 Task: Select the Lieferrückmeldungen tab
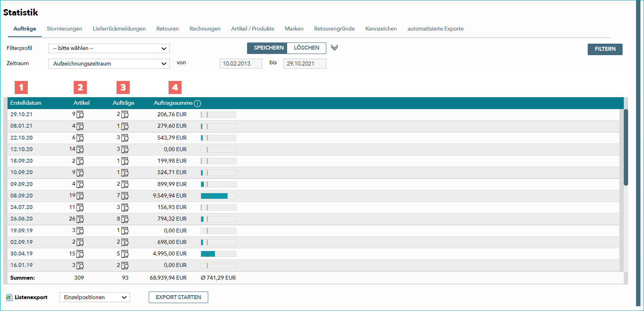(x=119, y=29)
